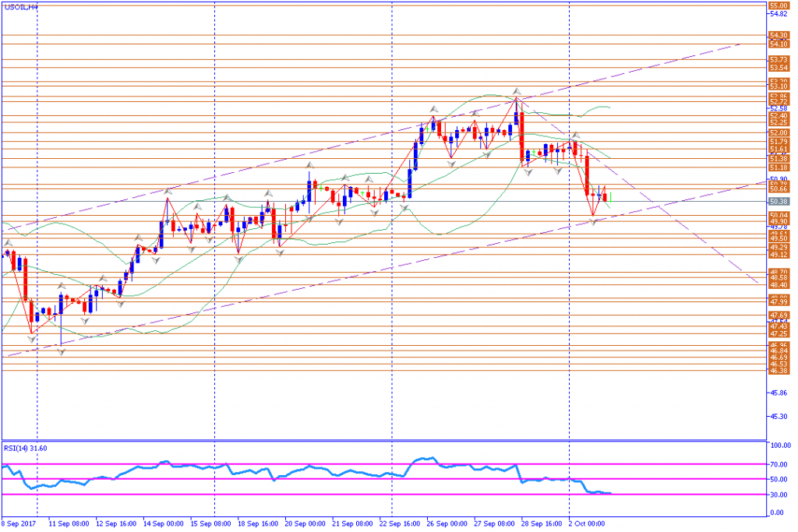This screenshot has height=532, width=798.
Task: Click the RSI 70.00 scale label
Action: (x=780, y=465)
